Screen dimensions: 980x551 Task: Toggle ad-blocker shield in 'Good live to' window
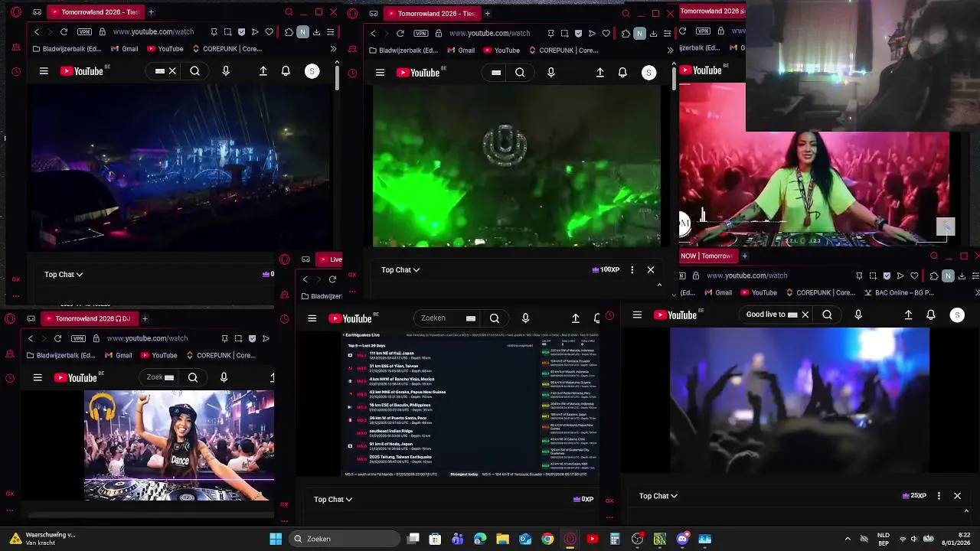pyautogui.click(x=887, y=275)
